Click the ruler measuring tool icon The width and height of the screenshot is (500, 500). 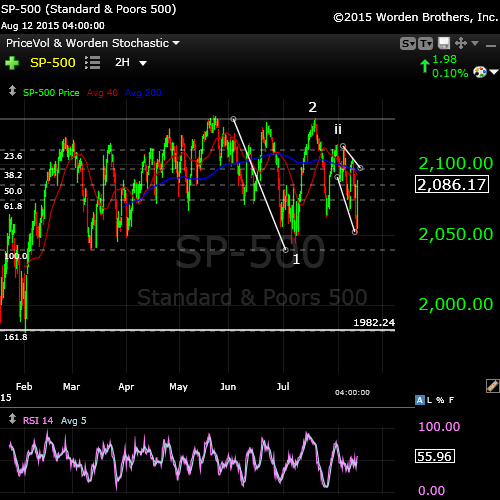pyautogui.click(x=492, y=386)
